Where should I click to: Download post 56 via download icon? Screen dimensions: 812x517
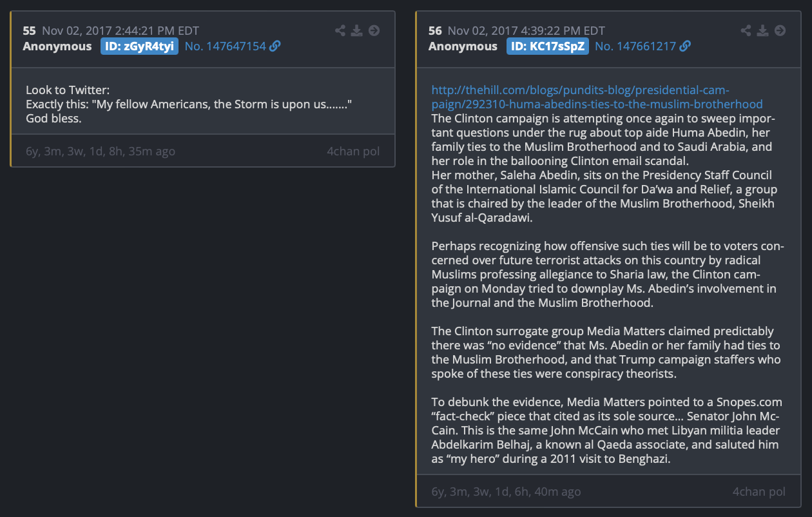click(x=763, y=30)
